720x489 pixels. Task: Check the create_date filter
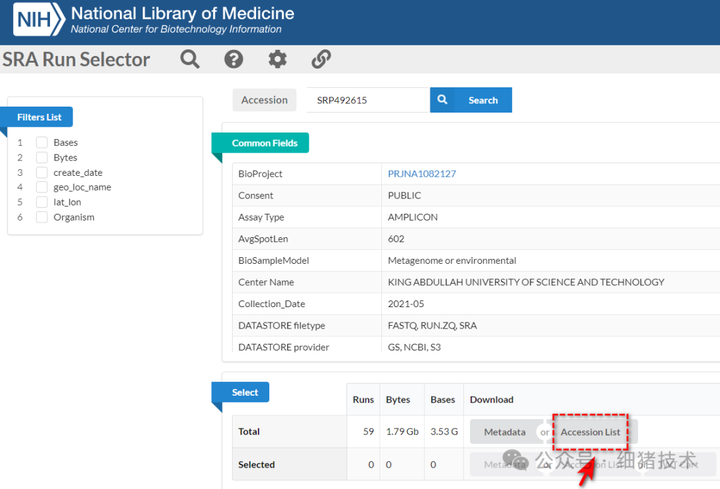click(x=42, y=173)
